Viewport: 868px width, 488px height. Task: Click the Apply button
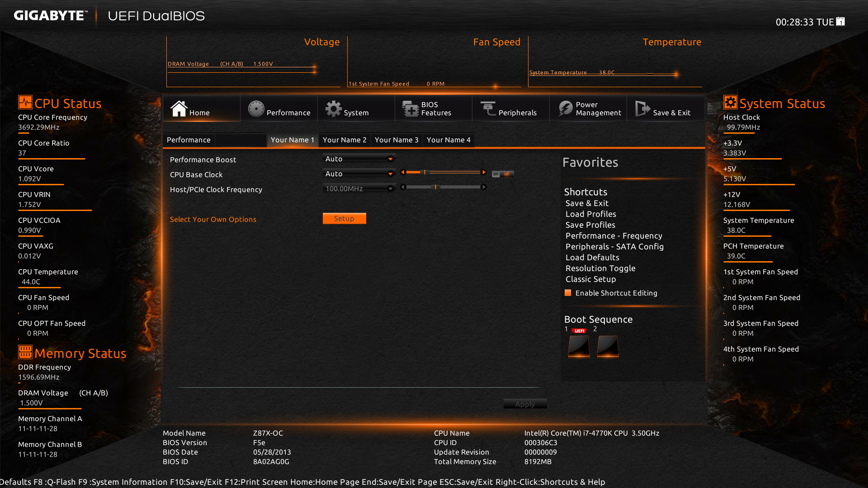pos(525,404)
